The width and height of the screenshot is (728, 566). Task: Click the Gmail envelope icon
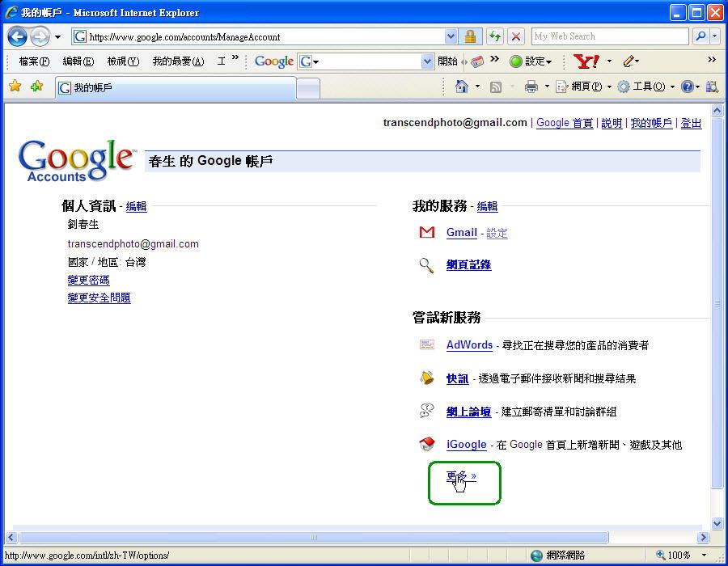tap(426, 232)
